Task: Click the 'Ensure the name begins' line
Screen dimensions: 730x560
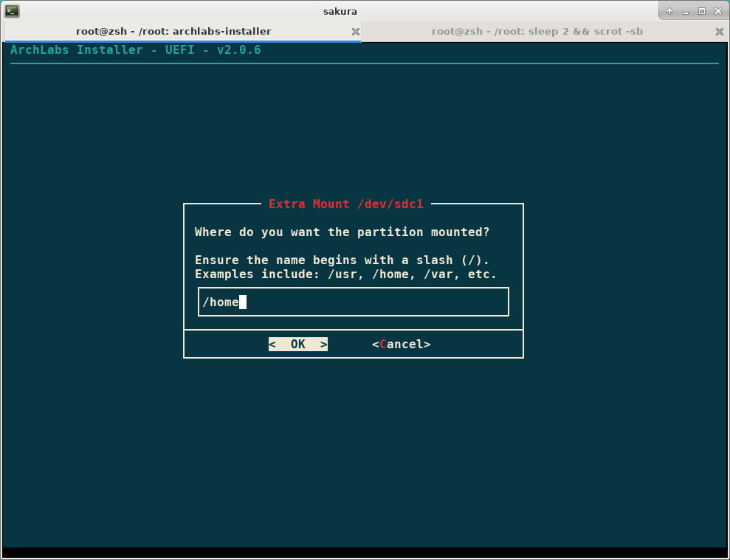Action: [342, 260]
